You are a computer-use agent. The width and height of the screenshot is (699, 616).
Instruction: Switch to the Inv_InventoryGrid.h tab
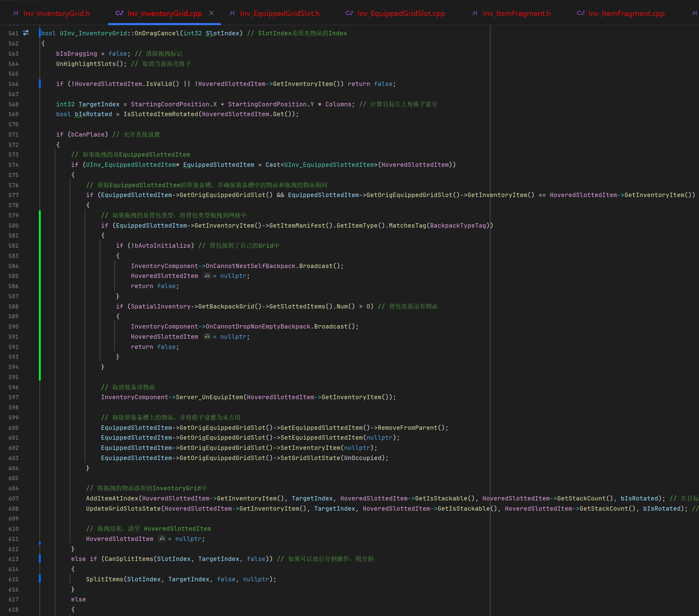(x=56, y=13)
